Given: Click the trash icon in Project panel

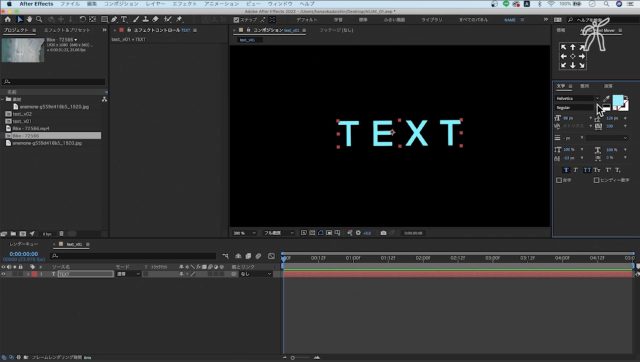Looking at the screenshot, I should tap(61, 234).
